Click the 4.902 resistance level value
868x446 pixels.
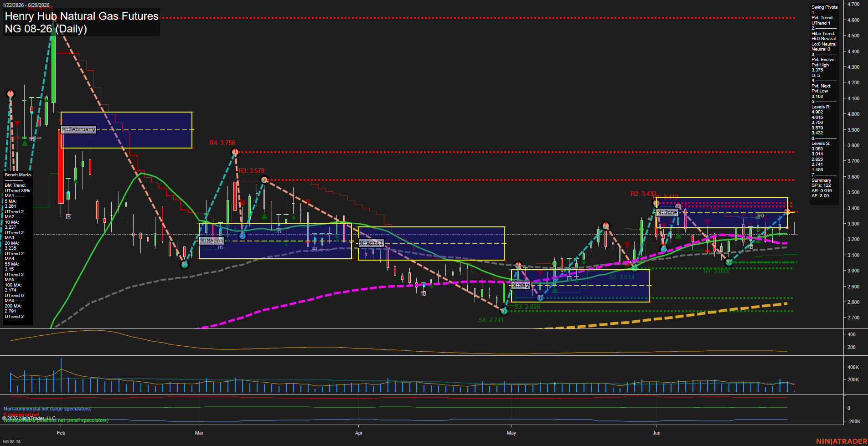coord(817,112)
